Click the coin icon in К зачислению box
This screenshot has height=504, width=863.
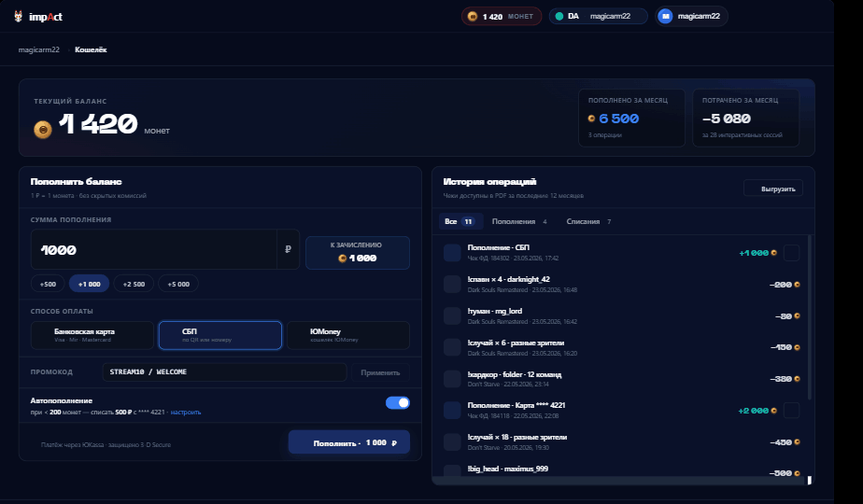tap(343, 258)
